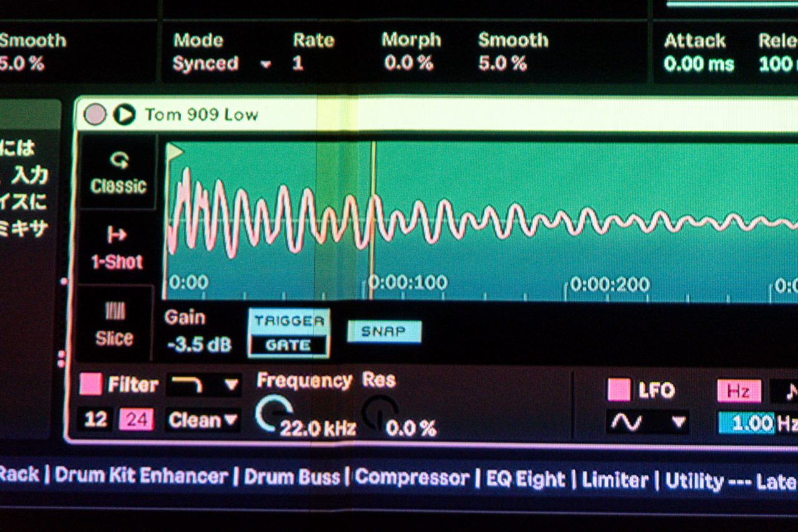798x532 pixels.
Task: Toggle the LFO on/off switch
Action: (x=619, y=390)
